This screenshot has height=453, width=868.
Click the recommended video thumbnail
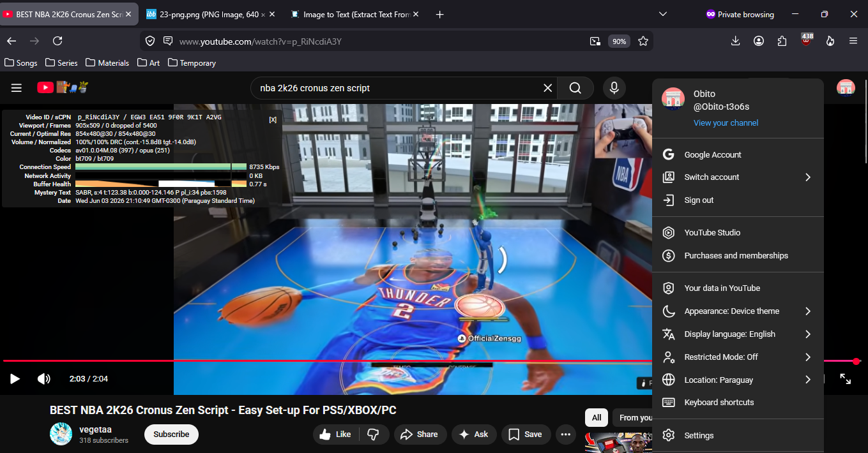click(618, 442)
